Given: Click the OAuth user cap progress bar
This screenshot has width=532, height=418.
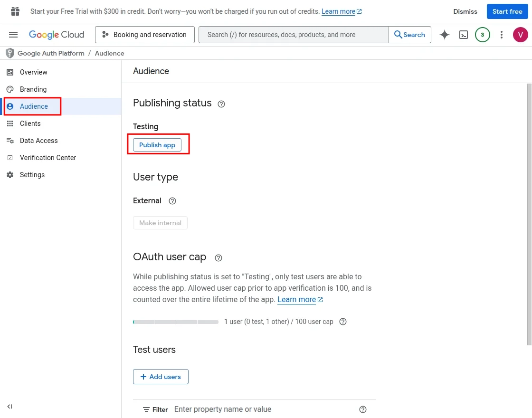Looking at the screenshot, I should (175, 322).
